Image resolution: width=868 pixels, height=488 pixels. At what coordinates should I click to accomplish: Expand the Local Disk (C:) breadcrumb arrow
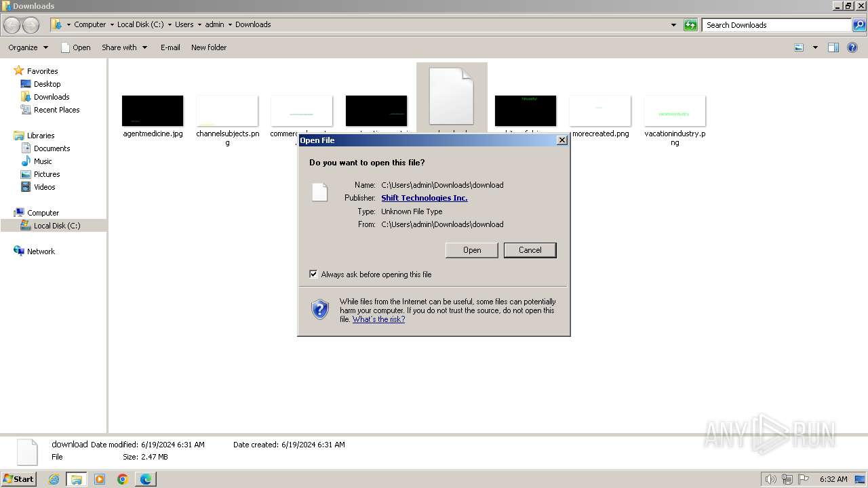coord(170,24)
